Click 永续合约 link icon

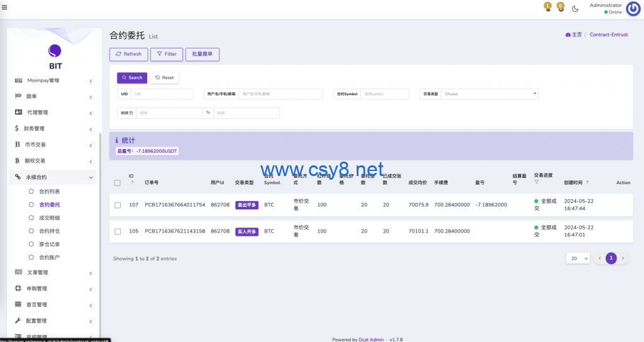tap(18, 177)
